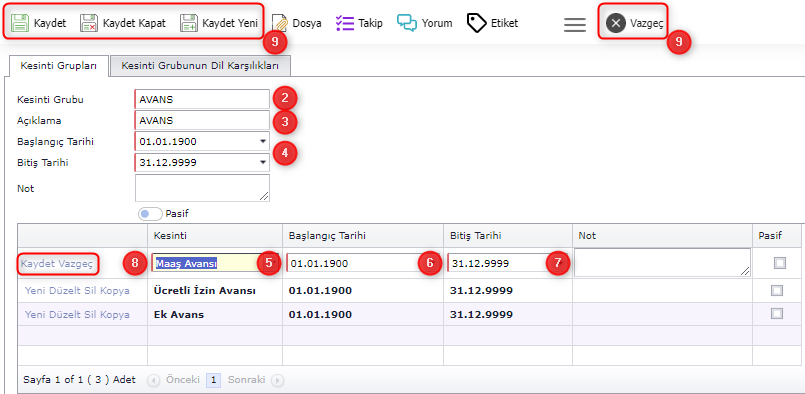
Task: Click Yeni link in Ücretli İzin Avansı row
Action: [x=34, y=291]
